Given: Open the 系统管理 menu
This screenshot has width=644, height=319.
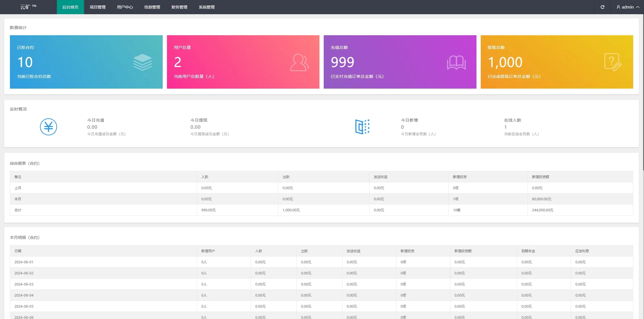Looking at the screenshot, I should [207, 7].
